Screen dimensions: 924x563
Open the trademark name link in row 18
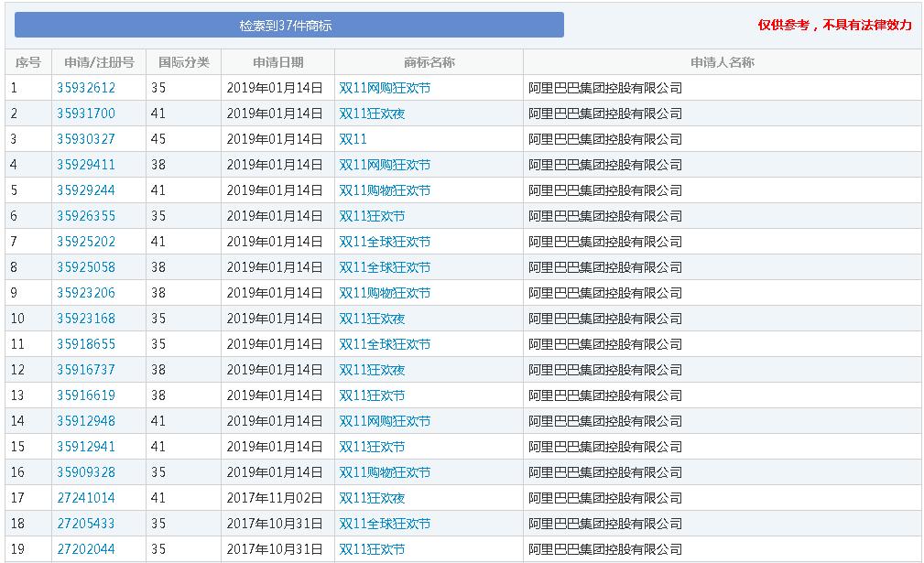[385, 524]
